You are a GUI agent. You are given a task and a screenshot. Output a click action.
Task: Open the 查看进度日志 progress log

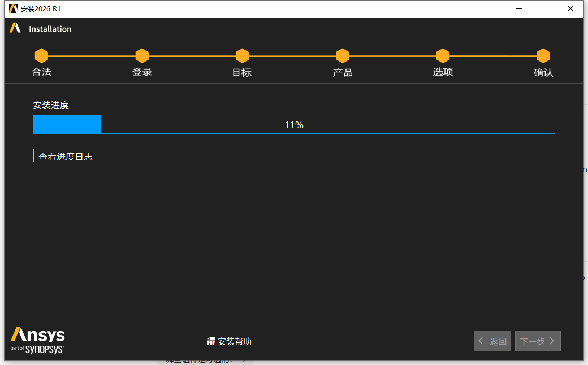click(65, 157)
